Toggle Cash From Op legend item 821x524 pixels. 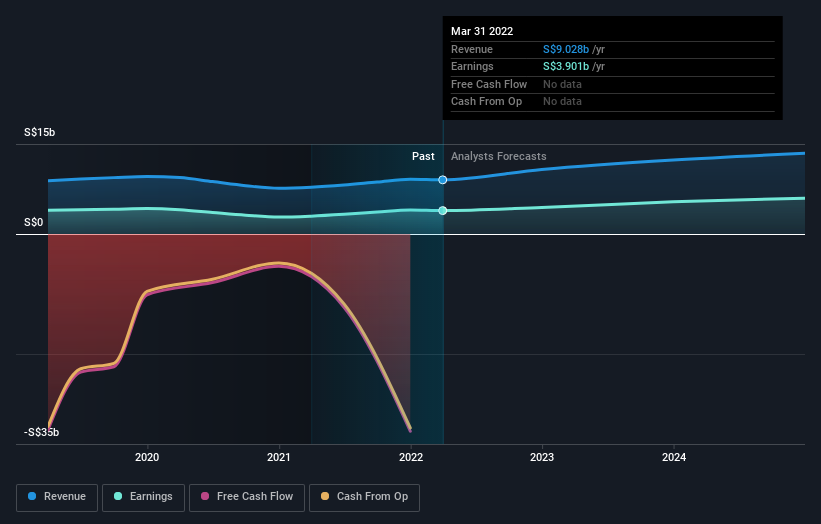click(x=363, y=496)
